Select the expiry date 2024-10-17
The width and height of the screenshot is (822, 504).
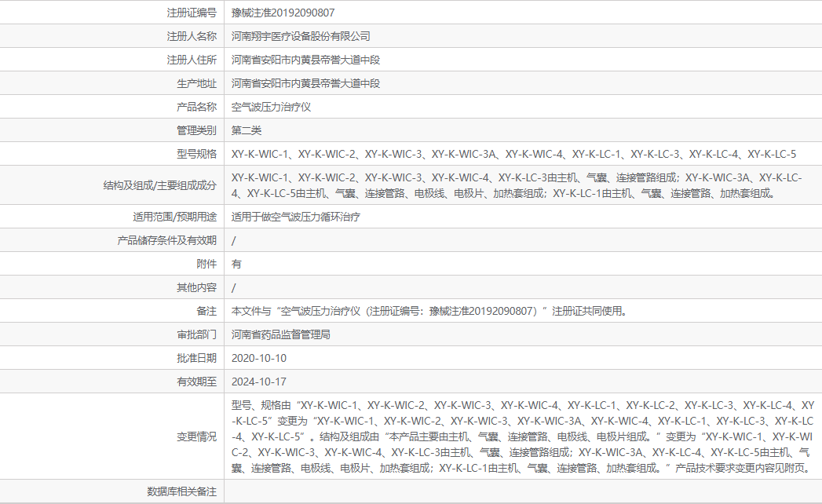click(x=259, y=382)
